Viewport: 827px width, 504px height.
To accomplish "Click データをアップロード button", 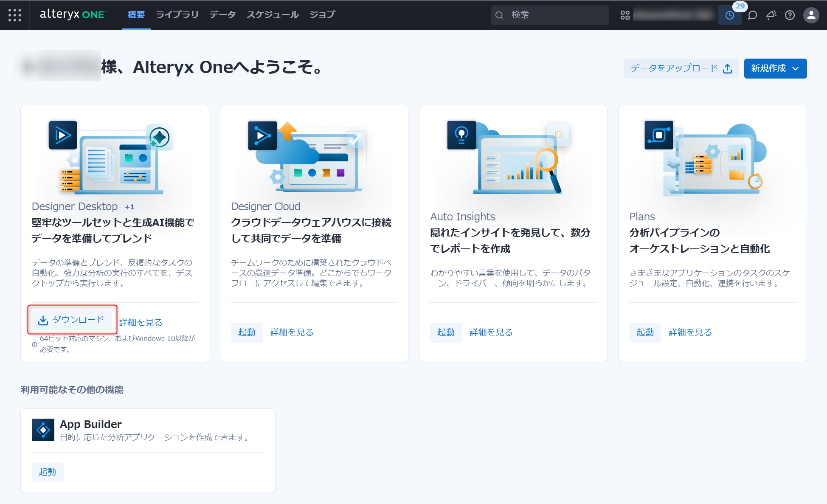I will [681, 68].
